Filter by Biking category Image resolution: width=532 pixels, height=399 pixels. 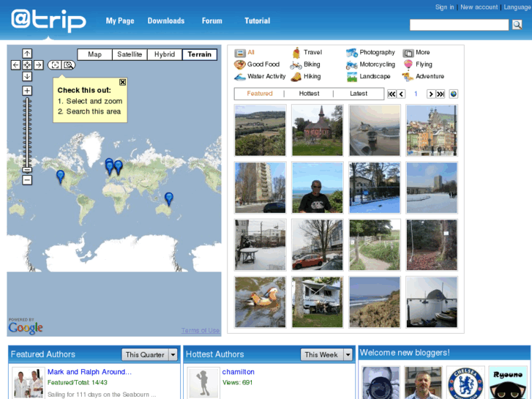[x=305, y=64]
